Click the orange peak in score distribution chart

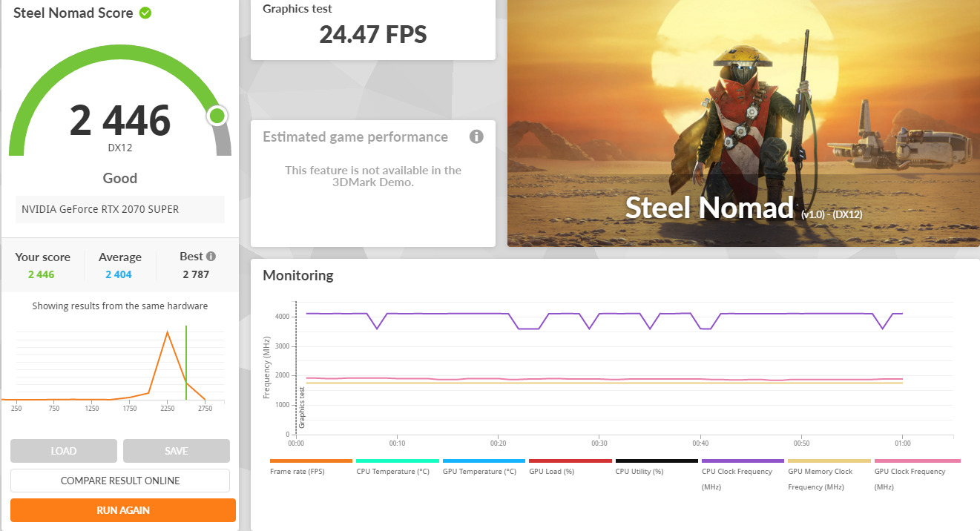[168, 332]
